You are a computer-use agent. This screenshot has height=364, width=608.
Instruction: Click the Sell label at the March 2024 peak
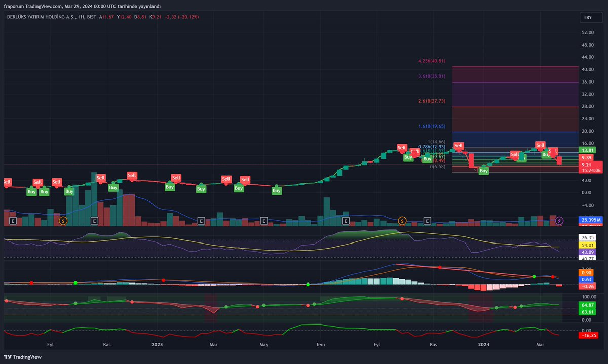(x=541, y=145)
